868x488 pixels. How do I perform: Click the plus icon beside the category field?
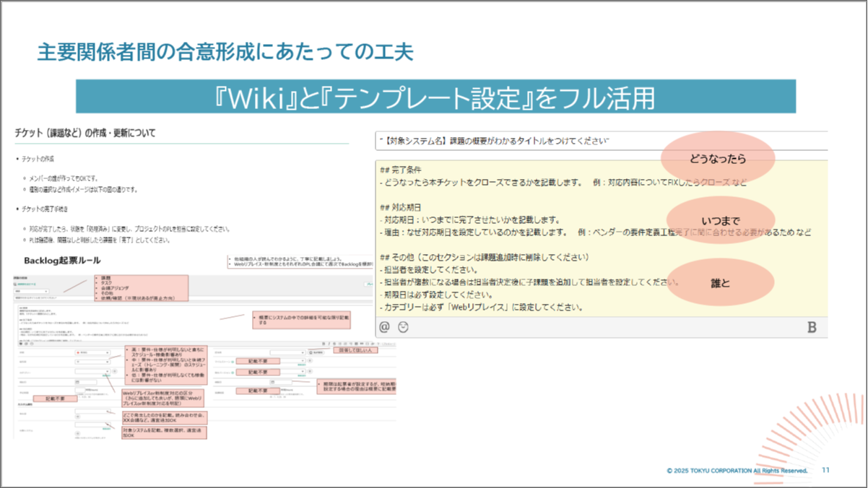115,372
